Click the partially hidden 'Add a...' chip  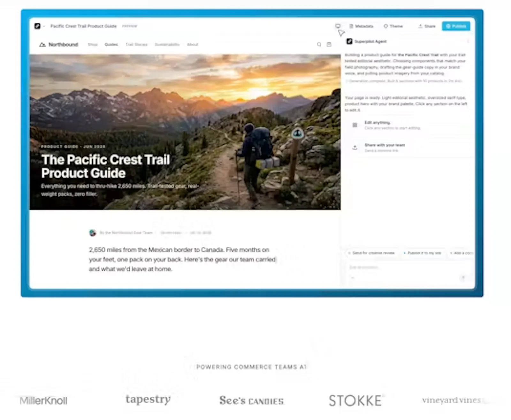point(461,253)
